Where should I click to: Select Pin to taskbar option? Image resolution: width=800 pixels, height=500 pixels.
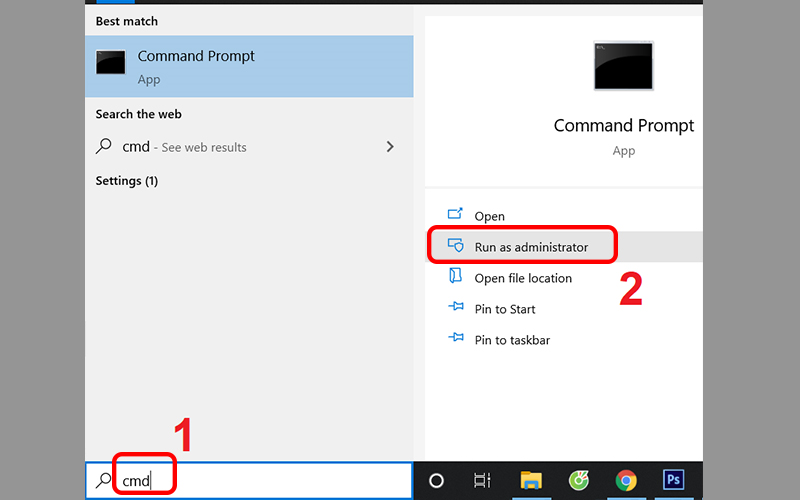(x=512, y=340)
